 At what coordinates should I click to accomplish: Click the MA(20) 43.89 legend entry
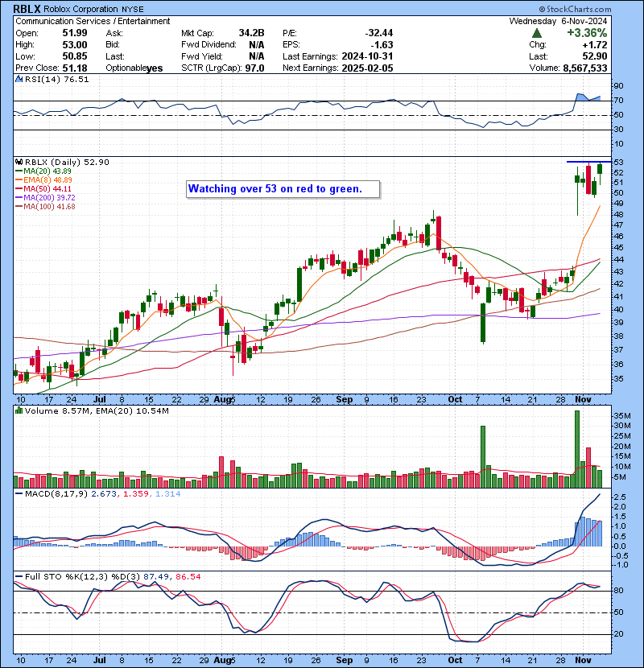coord(43,171)
